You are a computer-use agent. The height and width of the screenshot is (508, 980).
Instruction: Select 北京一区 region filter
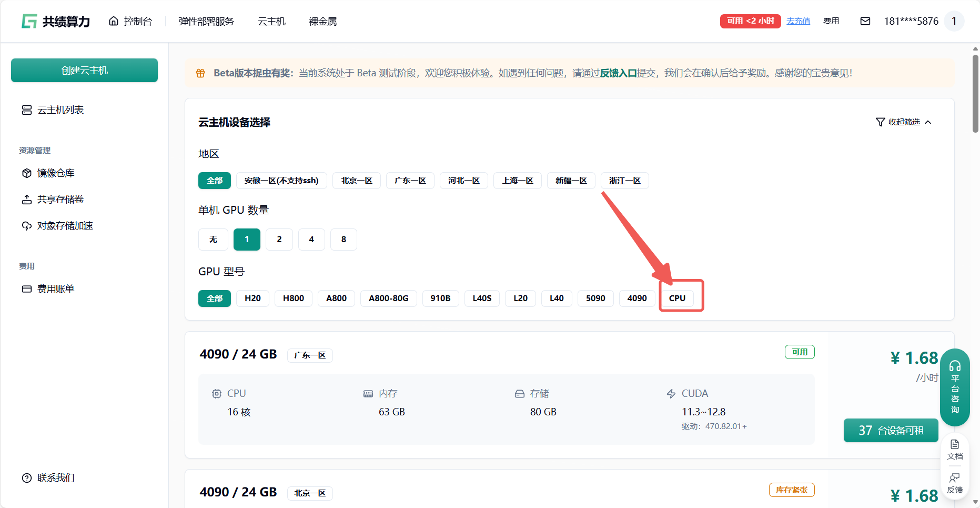(356, 181)
